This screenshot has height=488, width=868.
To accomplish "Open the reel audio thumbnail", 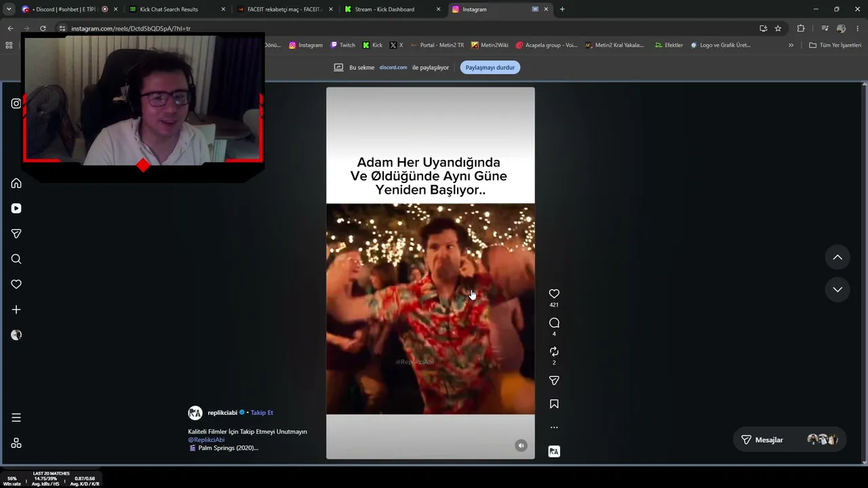I will coord(554,451).
